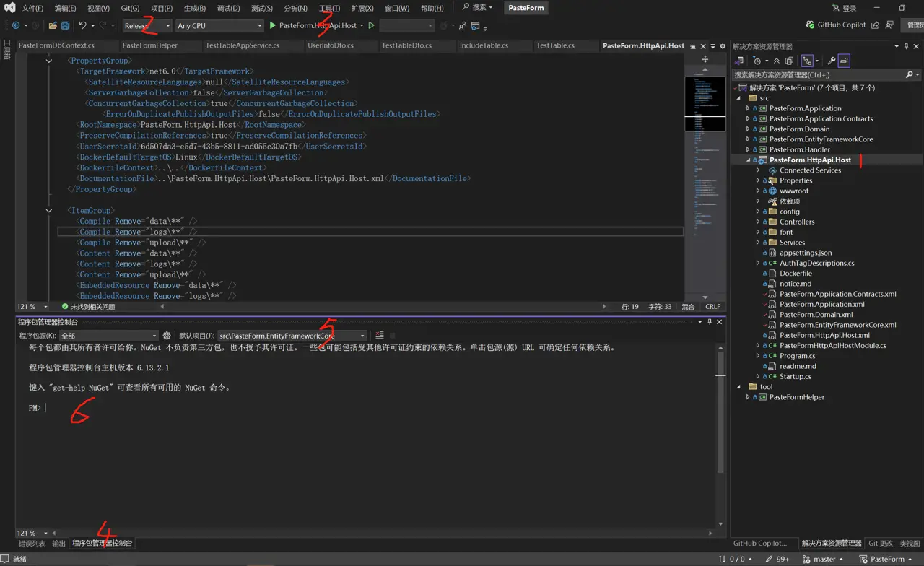Screen dimensions: 924x566
Task: Open the 工具(T) menu
Action: coord(329,8)
